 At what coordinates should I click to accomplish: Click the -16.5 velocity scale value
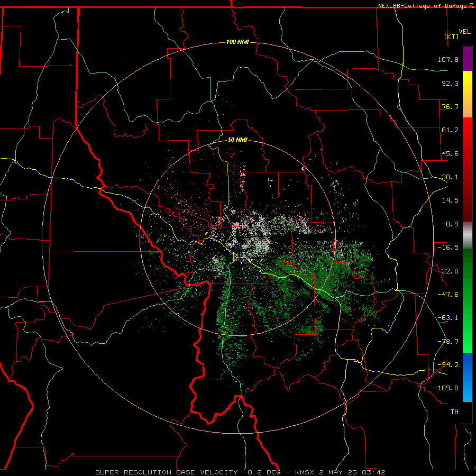(448, 248)
